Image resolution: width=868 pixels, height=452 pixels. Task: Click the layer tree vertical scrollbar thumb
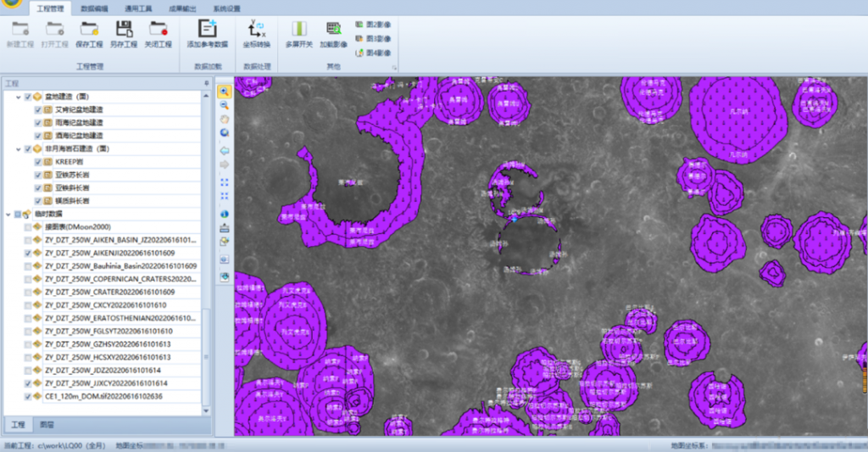tap(207, 357)
